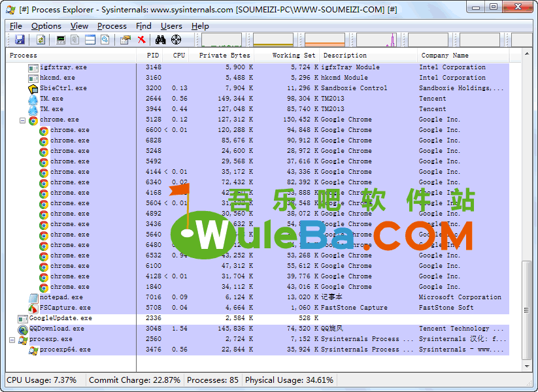Click the TM.exe icon with PID 2644
This screenshot has height=392, width=538.
(33, 99)
